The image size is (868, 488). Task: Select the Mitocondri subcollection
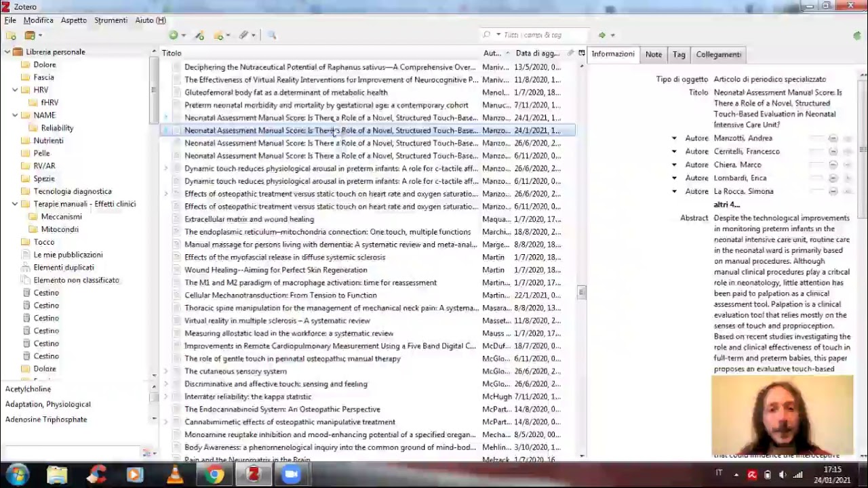tap(60, 229)
